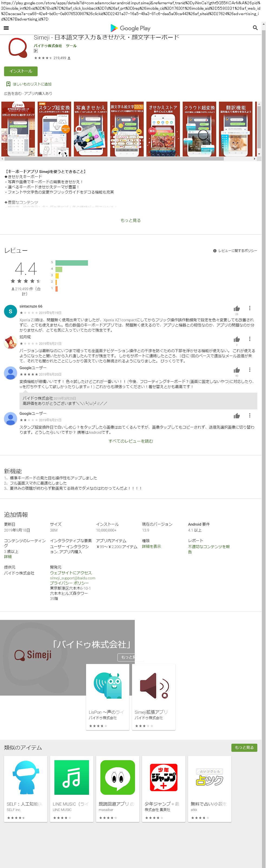Click 不適切なコンテンツを報告 link
The height and width of the screenshot is (868, 266).
(209, 549)
